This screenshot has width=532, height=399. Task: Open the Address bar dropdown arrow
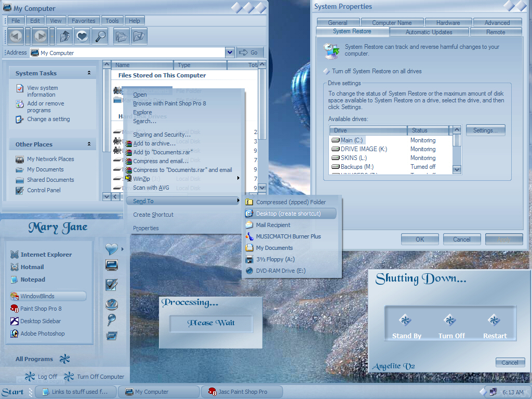230,52
